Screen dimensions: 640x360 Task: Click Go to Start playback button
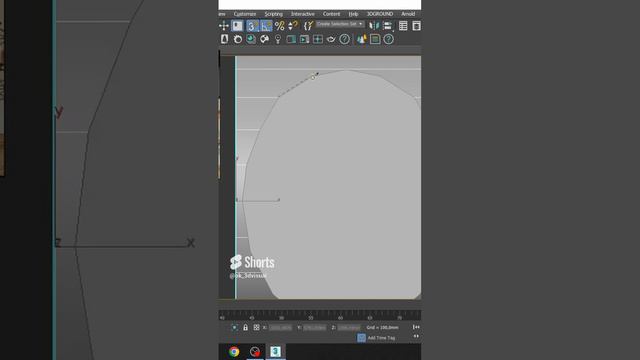coord(416,327)
